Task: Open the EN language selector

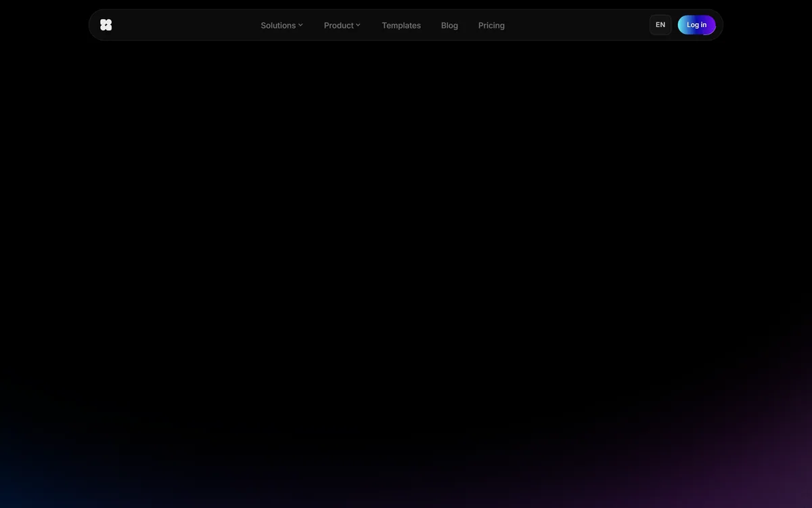Action: pyautogui.click(x=660, y=25)
